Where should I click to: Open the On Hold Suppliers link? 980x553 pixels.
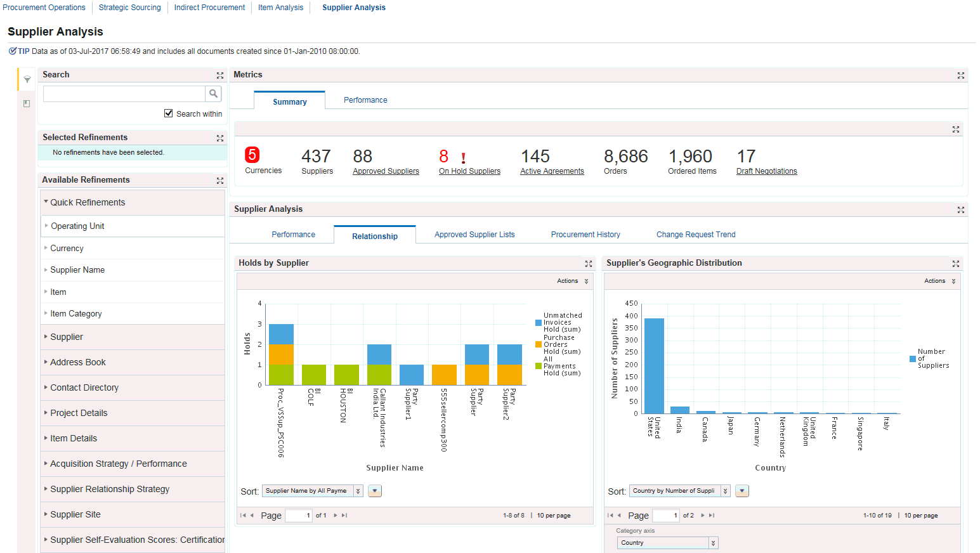tap(469, 171)
